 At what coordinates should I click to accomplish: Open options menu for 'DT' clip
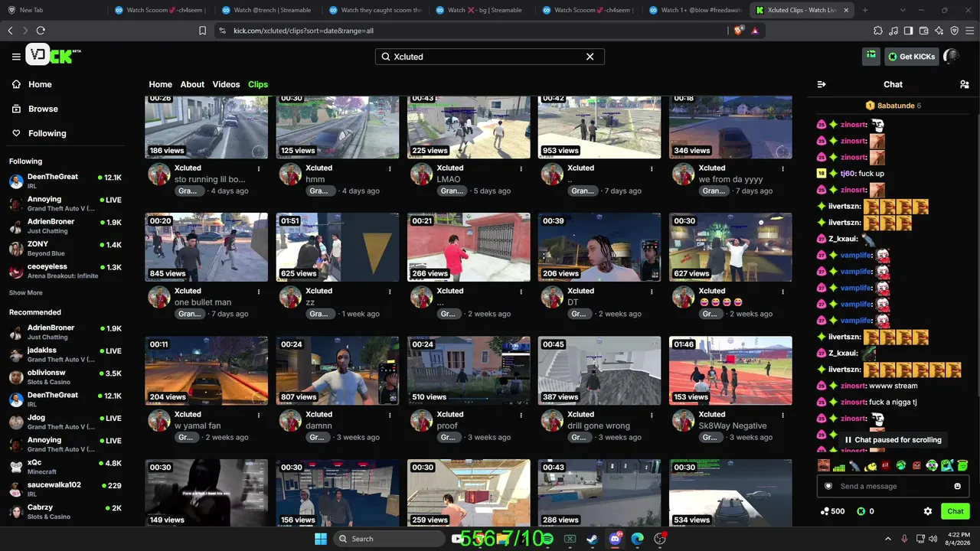(652, 292)
